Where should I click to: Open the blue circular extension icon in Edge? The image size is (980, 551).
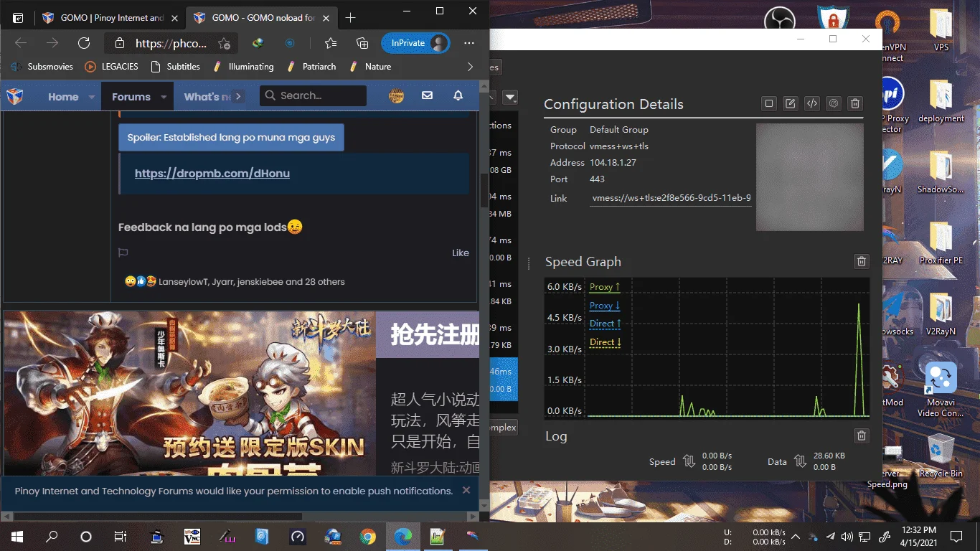(x=290, y=43)
